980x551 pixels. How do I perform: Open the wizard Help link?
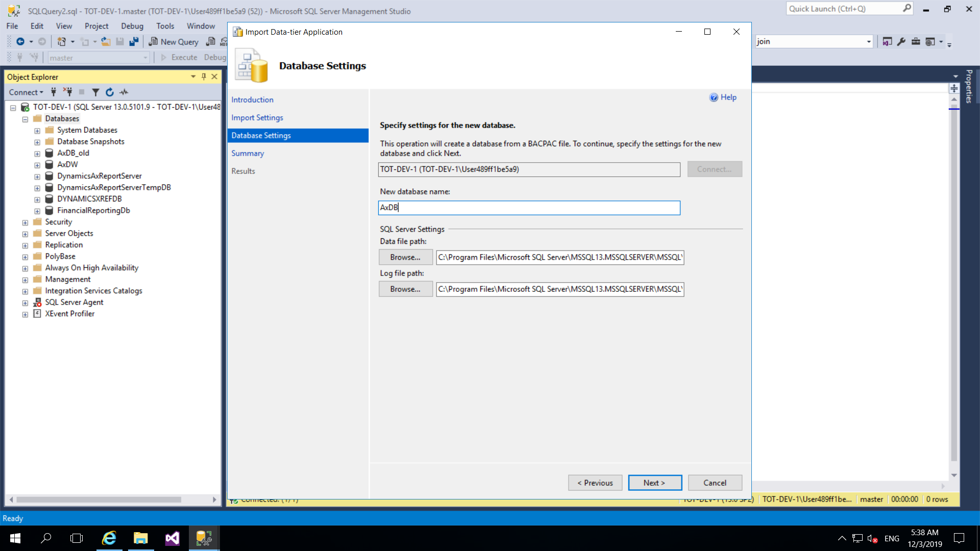[x=723, y=97]
